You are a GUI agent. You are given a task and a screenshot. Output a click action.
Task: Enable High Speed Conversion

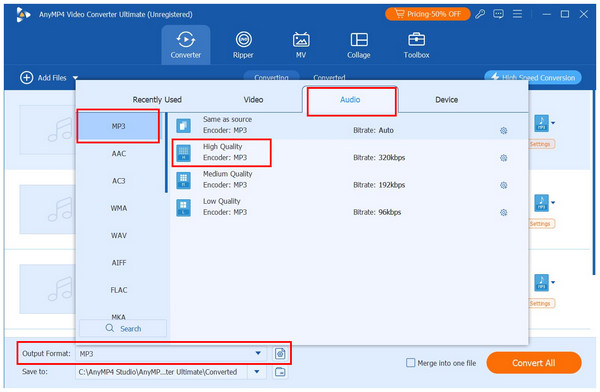pos(533,78)
